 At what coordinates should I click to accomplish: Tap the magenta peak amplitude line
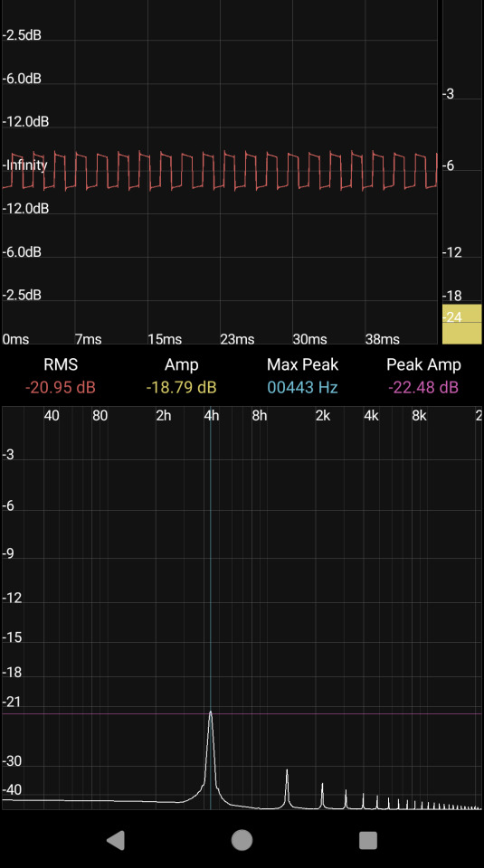tap(242, 713)
